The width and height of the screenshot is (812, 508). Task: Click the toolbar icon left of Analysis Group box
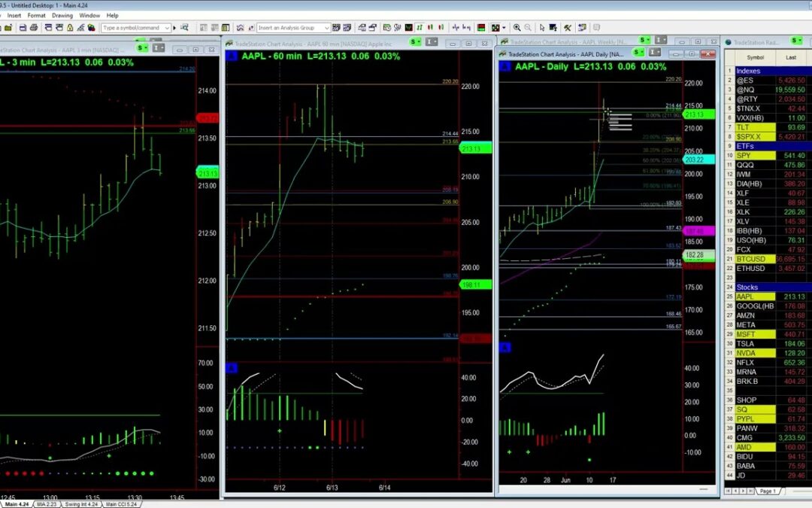tap(250, 28)
